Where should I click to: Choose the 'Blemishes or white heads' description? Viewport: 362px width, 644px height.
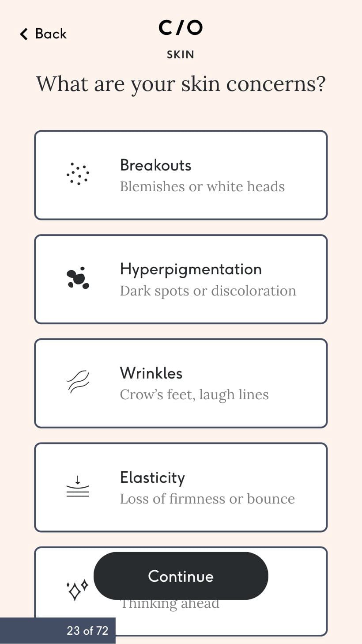click(202, 186)
